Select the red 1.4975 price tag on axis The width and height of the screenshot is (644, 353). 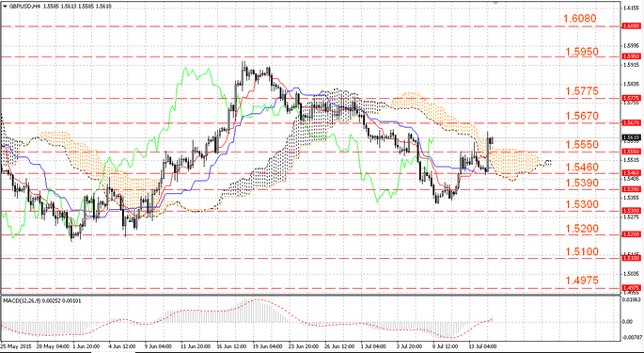click(x=631, y=288)
